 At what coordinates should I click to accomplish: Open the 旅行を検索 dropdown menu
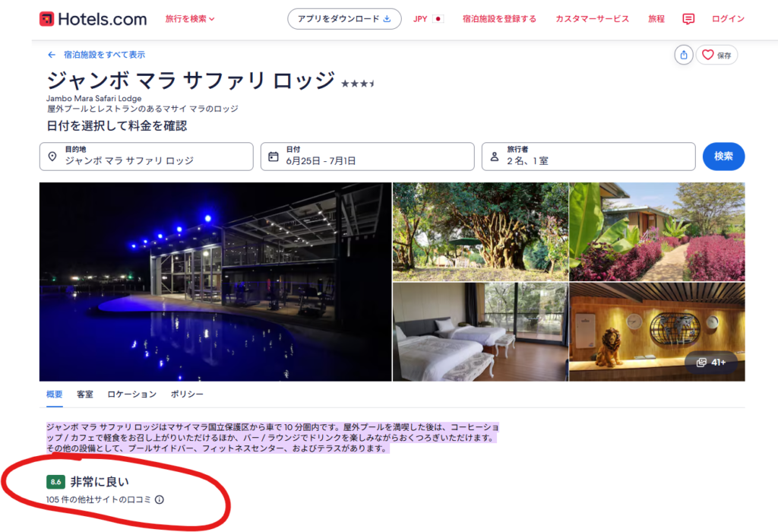click(x=190, y=19)
